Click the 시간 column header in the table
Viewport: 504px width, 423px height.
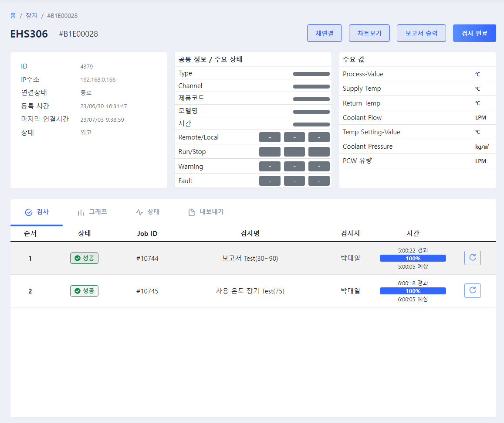pyautogui.click(x=413, y=234)
